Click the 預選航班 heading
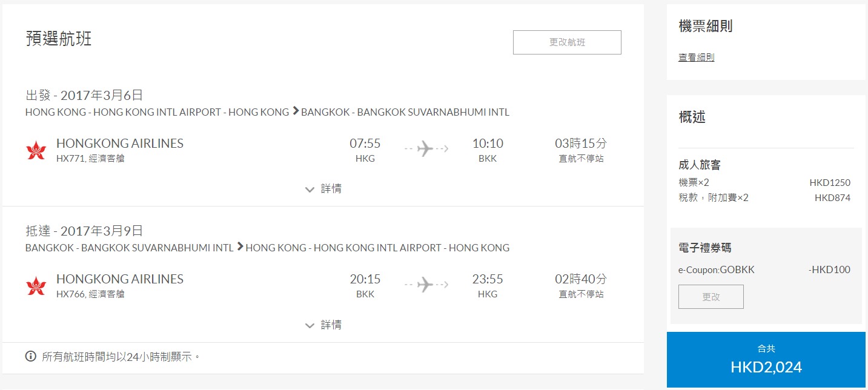868x390 pixels. [x=59, y=39]
